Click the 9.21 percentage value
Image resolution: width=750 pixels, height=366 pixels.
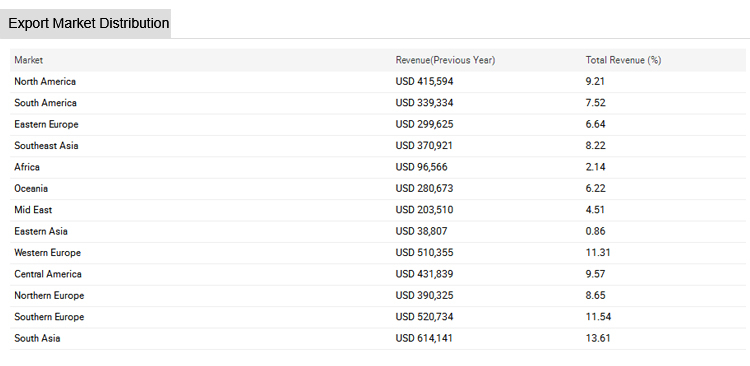595,82
